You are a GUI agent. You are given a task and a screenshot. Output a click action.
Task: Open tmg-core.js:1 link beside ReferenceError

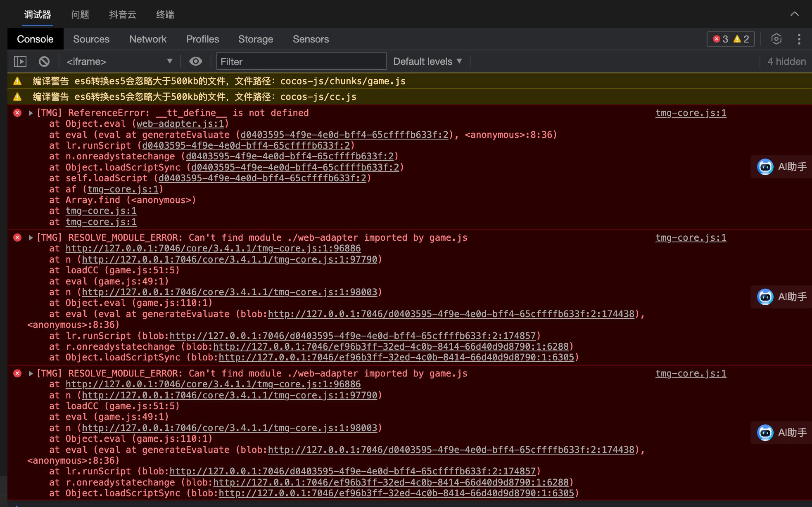click(x=691, y=113)
